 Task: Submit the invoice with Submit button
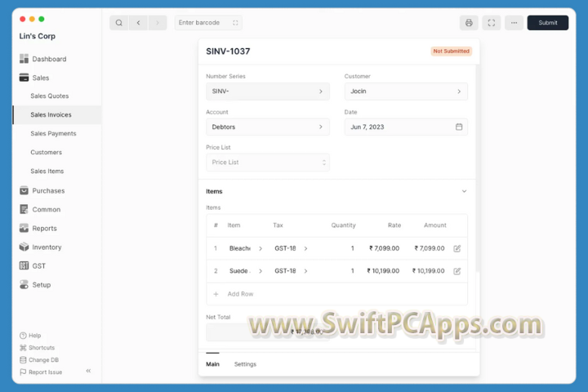[x=547, y=23]
